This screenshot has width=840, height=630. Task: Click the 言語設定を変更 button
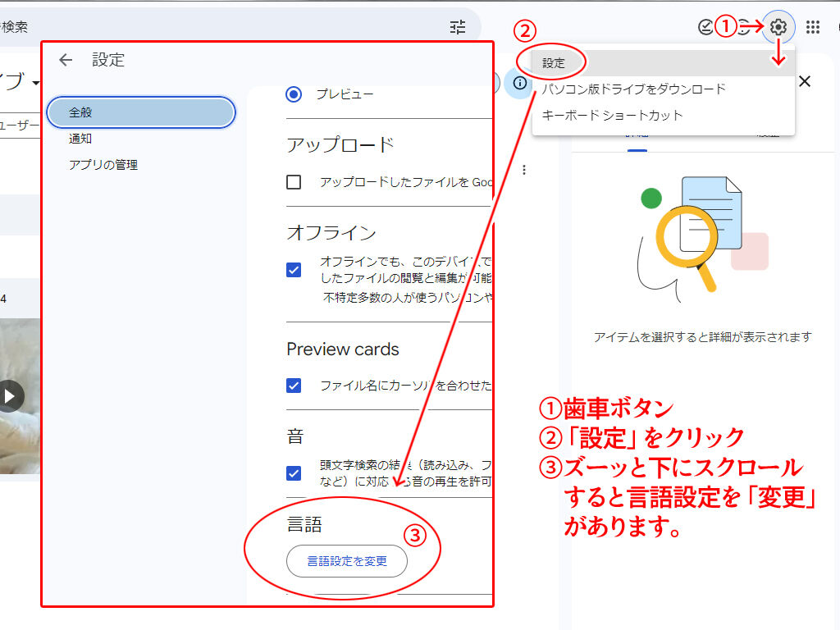pos(346,561)
